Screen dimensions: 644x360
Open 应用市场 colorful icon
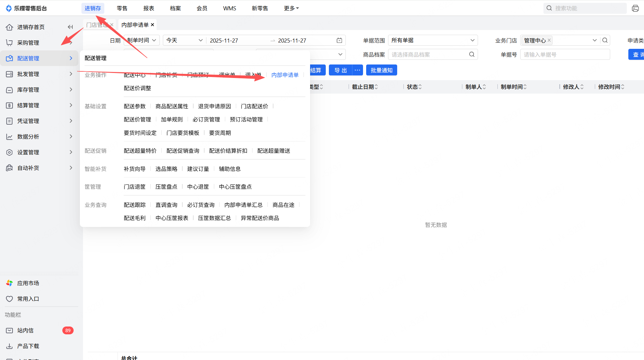9,283
